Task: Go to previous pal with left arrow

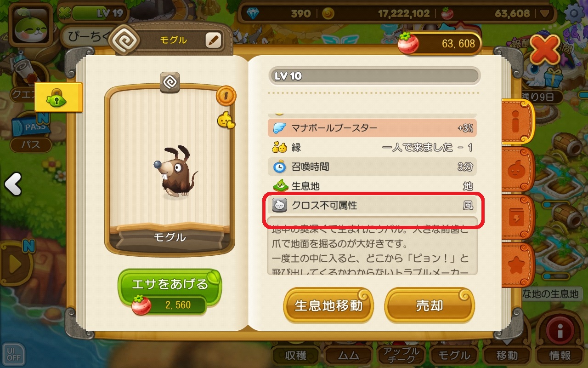Action: tap(13, 184)
